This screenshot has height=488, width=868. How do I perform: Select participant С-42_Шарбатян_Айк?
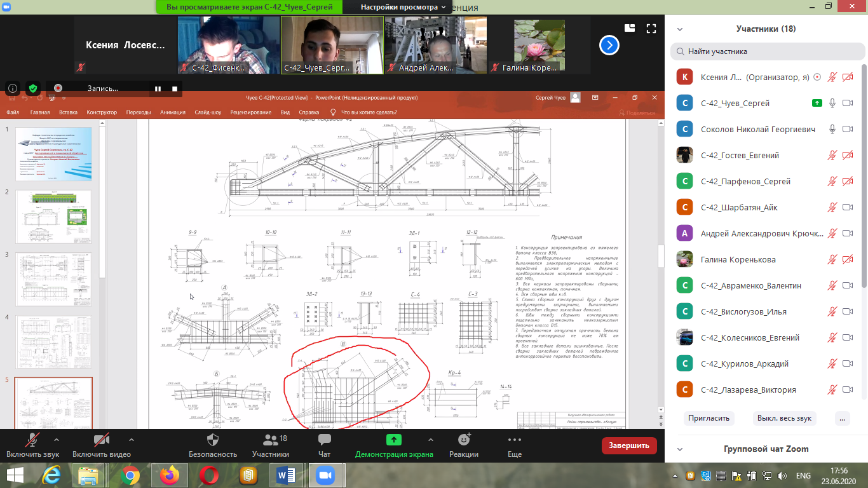click(766, 207)
